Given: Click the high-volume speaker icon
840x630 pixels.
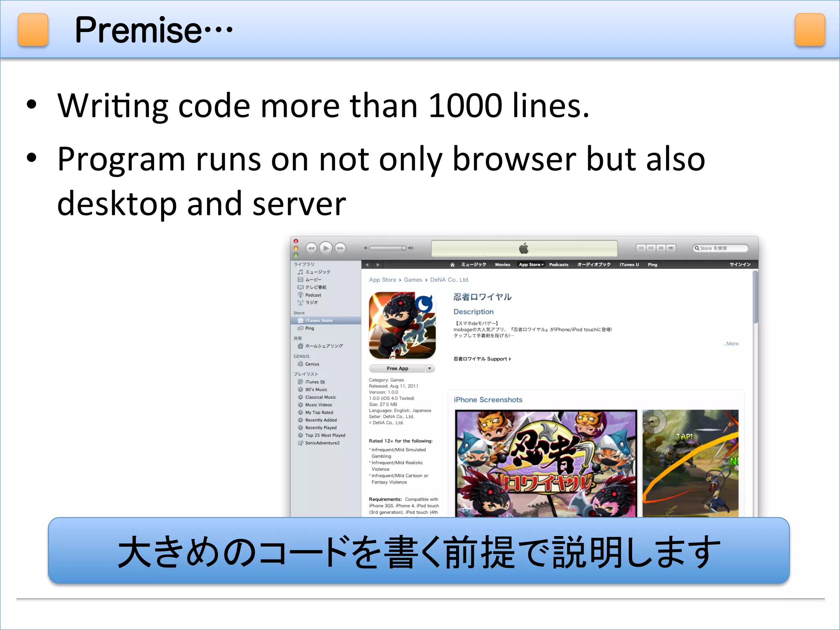Looking at the screenshot, I should coord(411,248).
